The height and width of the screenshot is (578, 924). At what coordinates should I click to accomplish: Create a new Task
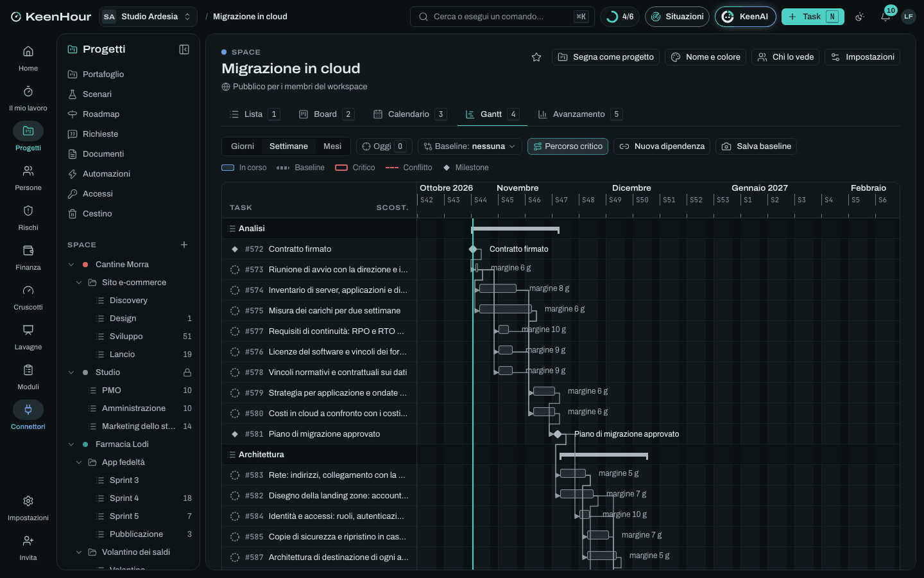(x=812, y=17)
